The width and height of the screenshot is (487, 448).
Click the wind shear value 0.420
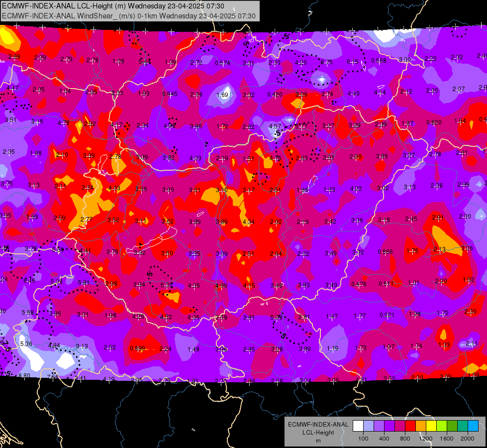(275, 95)
